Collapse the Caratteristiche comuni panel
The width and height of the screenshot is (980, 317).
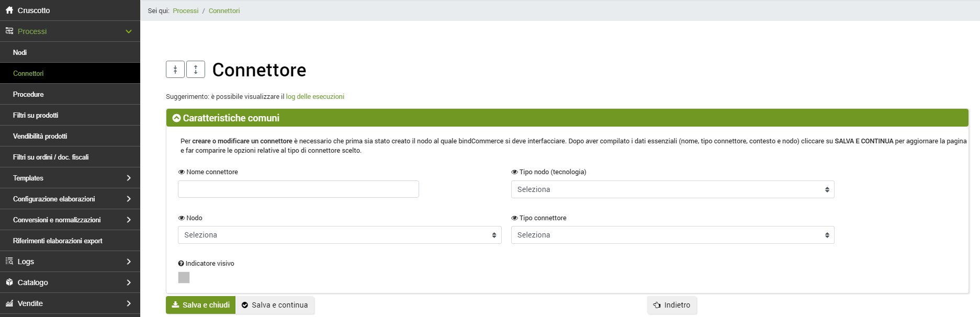click(177, 118)
